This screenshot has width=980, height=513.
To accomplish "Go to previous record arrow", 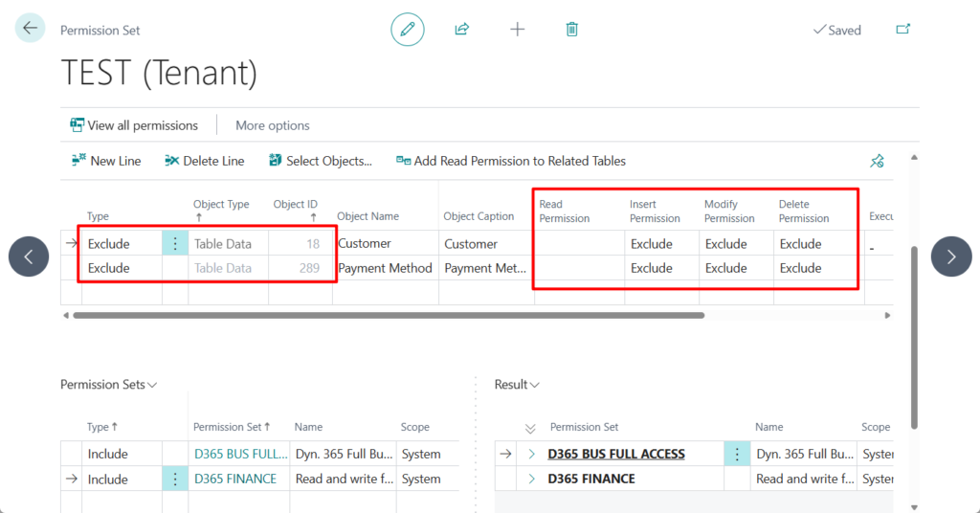I will pyautogui.click(x=29, y=256).
